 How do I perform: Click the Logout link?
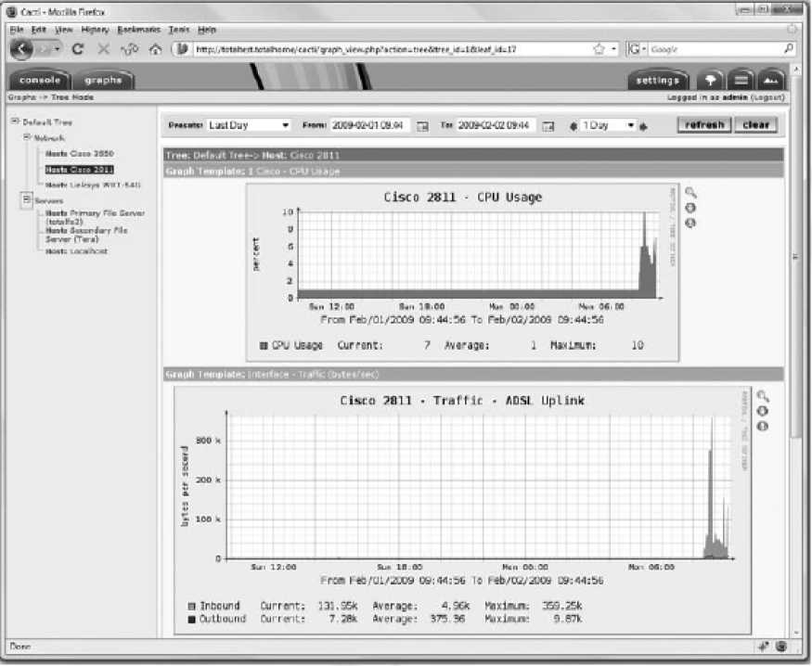[768, 97]
